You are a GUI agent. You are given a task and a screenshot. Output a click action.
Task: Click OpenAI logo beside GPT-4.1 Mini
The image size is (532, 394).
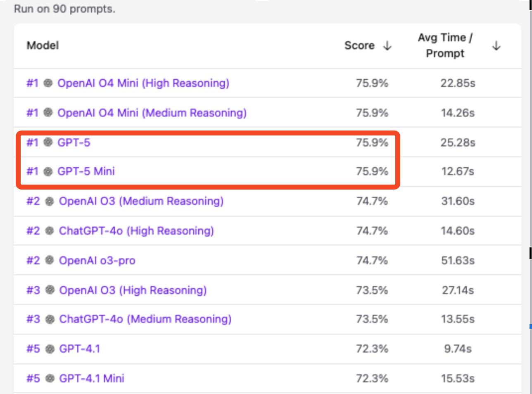click(x=50, y=378)
